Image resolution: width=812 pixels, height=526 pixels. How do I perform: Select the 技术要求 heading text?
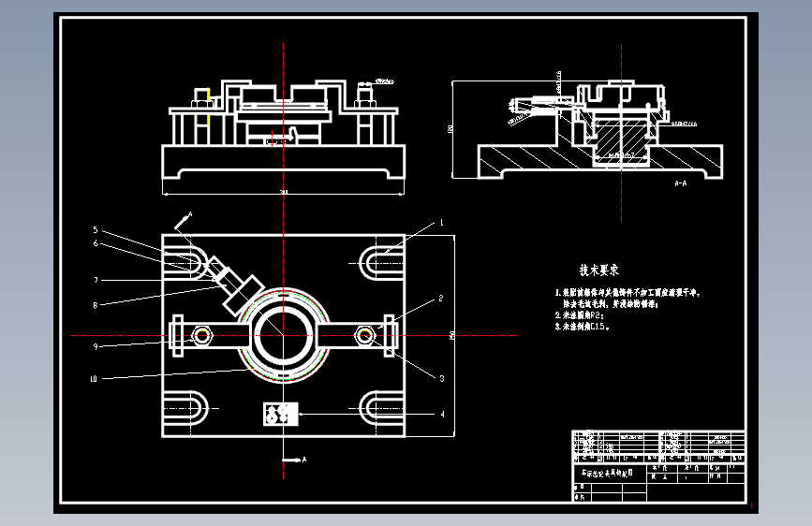point(599,270)
